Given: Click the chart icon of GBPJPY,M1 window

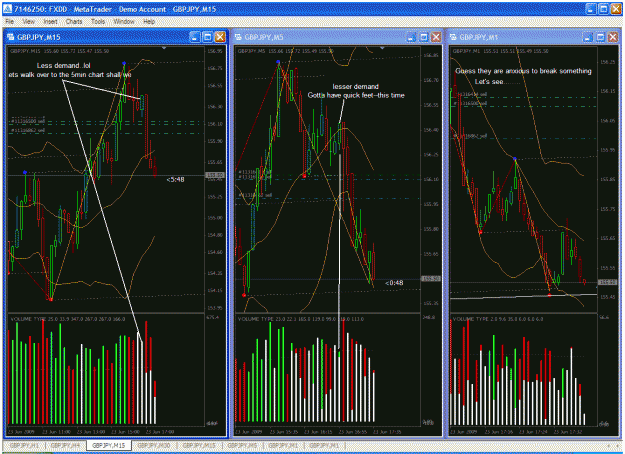Looking at the screenshot, I should (453, 37).
